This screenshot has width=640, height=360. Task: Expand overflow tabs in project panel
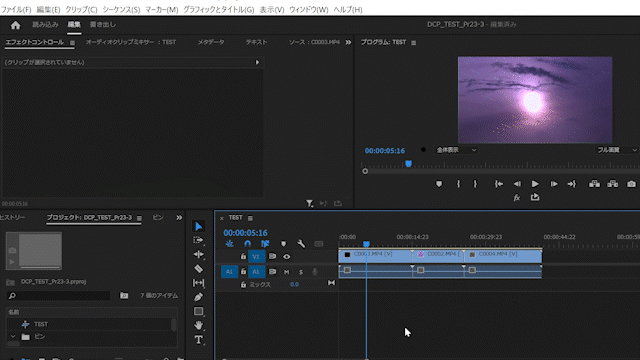click(179, 218)
